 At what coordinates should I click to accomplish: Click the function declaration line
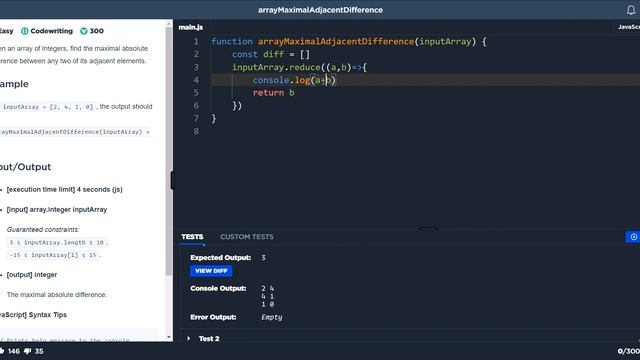click(349, 42)
